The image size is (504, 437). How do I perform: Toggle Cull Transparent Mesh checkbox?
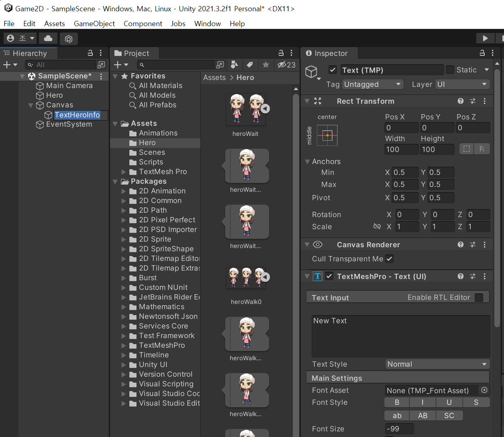[x=390, y=259]
